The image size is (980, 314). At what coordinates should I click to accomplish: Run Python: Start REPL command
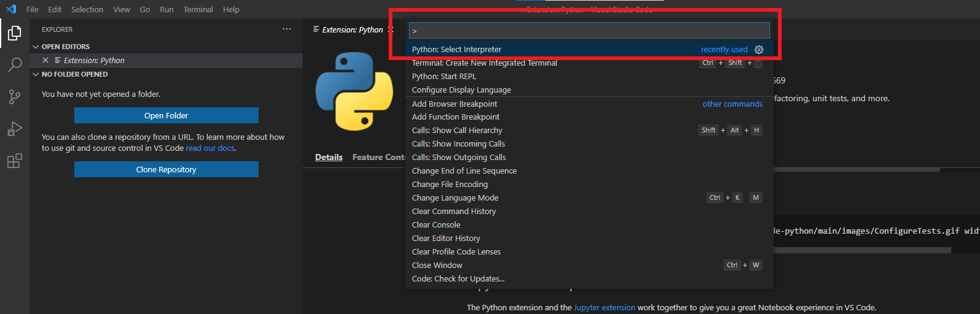tap(589, 76)
